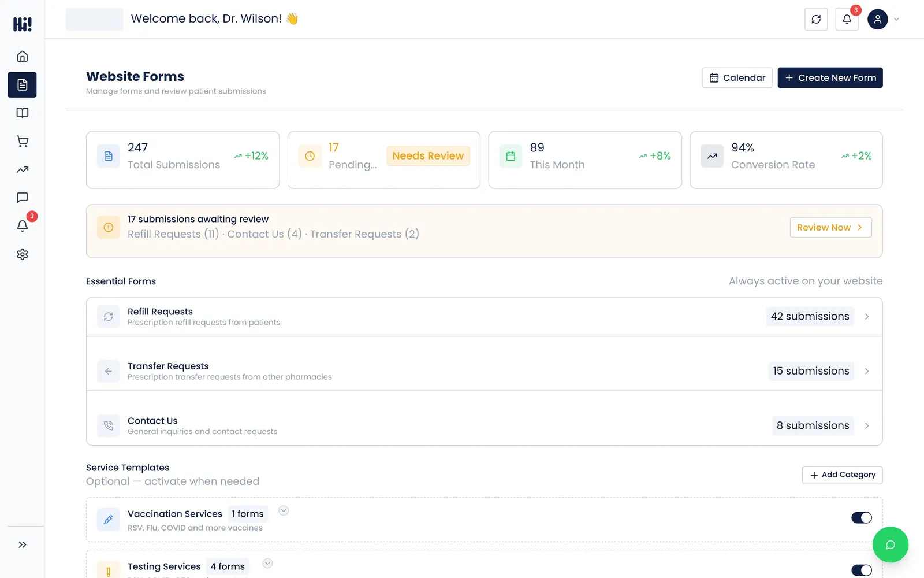
Task: Click the refresh icon in top bar
Action: pos(816,19)
